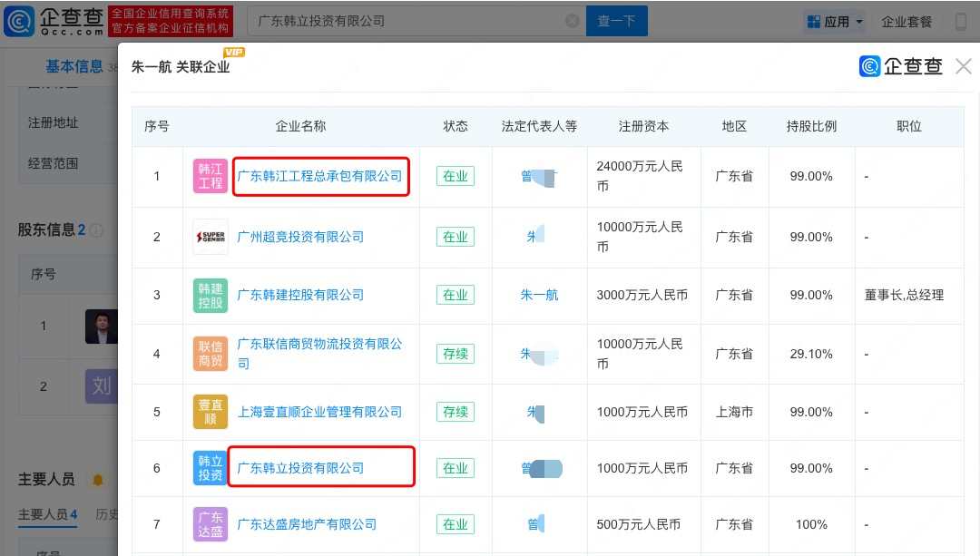980x556 pixels.
Task: Open 上海壹直顺企业管理有限公司 link
Action: click(320, 412)
